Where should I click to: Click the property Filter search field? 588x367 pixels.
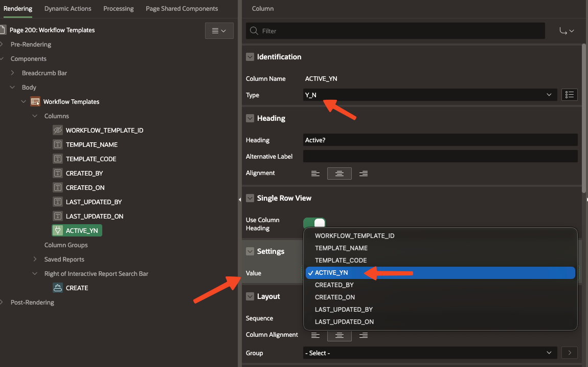[395, 31]
